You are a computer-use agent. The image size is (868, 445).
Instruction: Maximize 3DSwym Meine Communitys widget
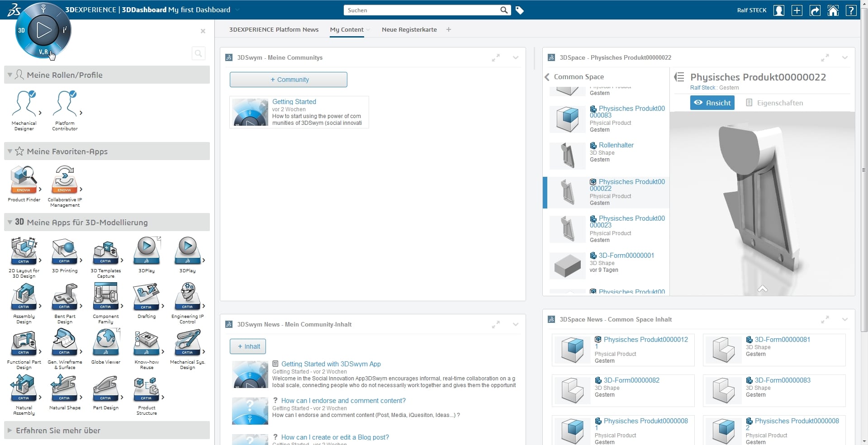(x=496, y=58)
